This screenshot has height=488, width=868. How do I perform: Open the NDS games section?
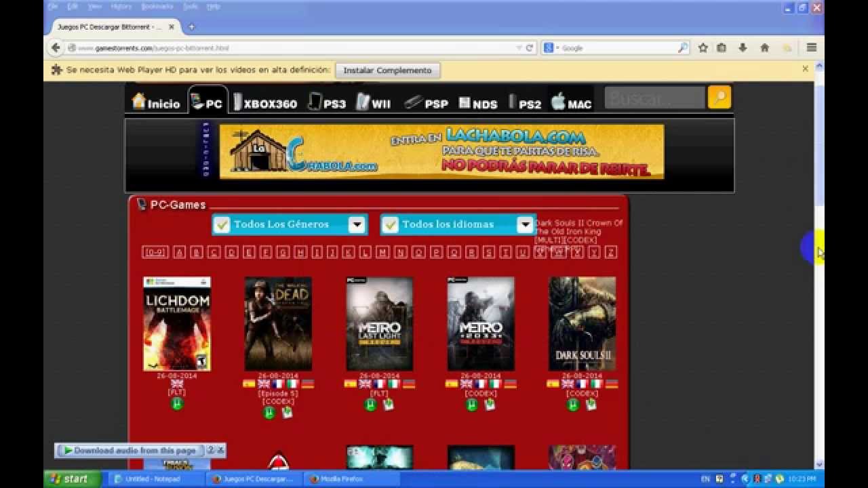478,103
